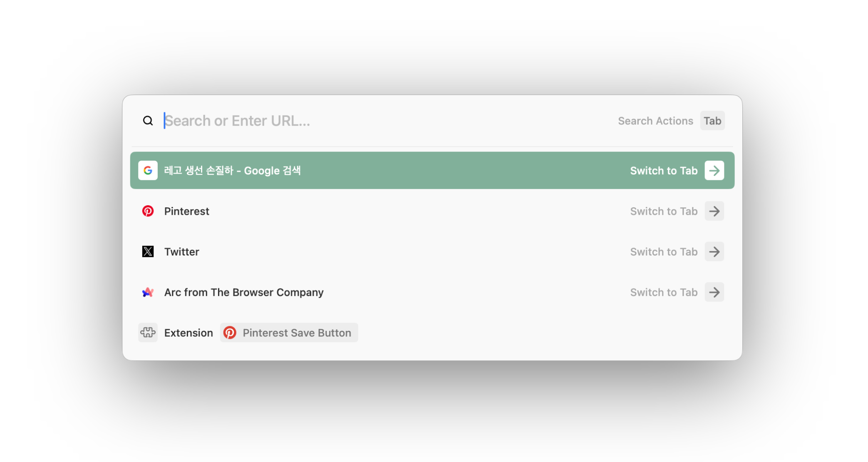868x462 pixels.
Task: Click arrow button beside Arc row
Action: click(x=714, y=292)
